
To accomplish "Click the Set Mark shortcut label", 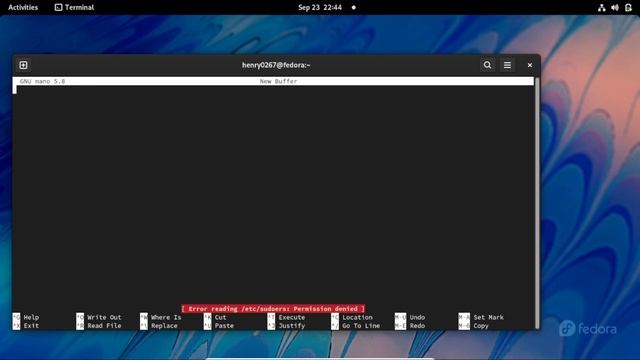I will click(x=489, y=317).
